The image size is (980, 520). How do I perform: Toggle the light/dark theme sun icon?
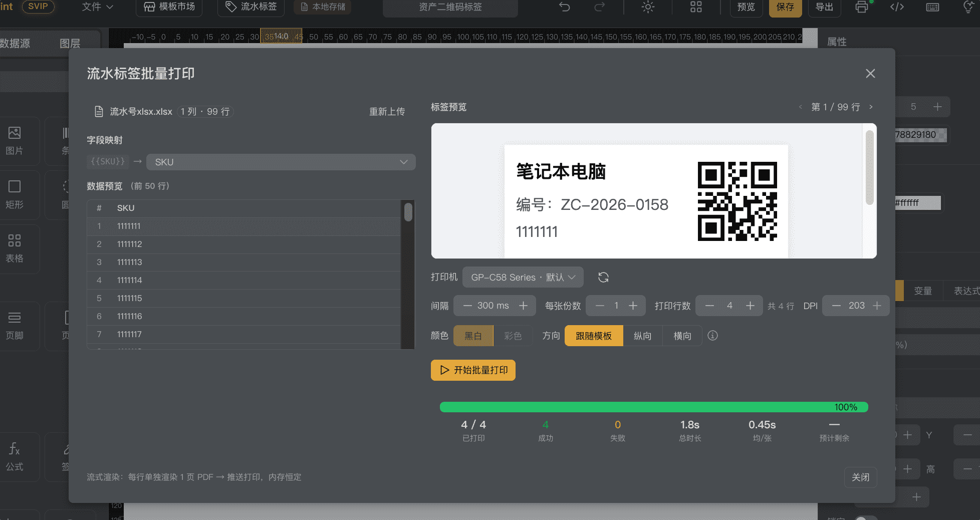(648, 7)
